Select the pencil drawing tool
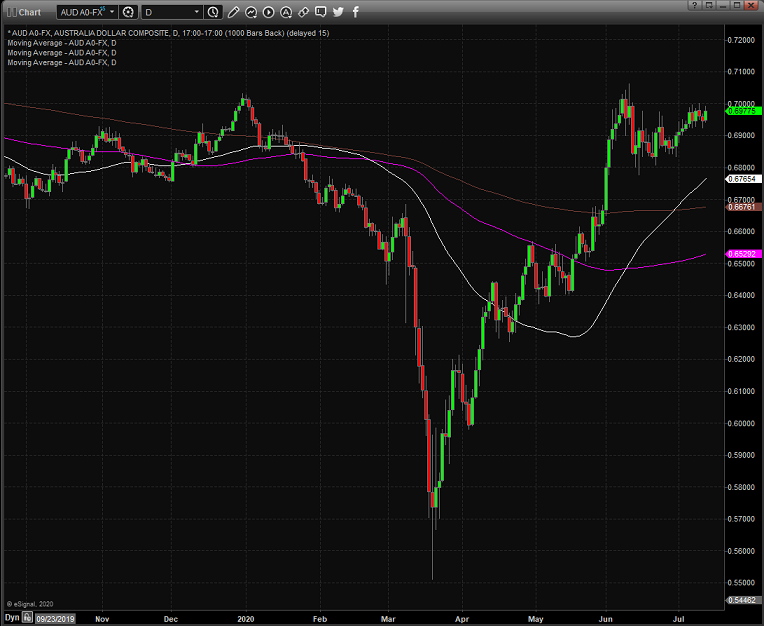 click(233, 12)
